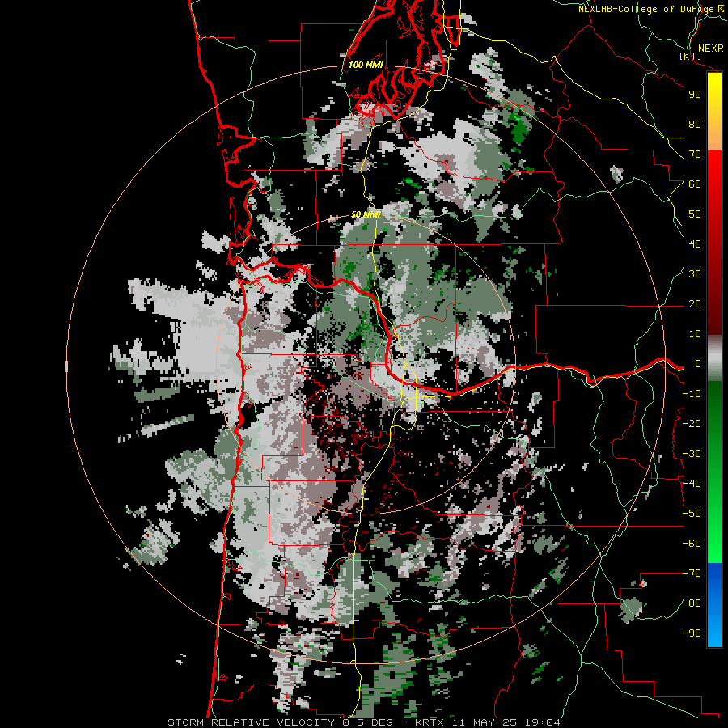Click the bright green segment of the color bar

pos(714,534)
